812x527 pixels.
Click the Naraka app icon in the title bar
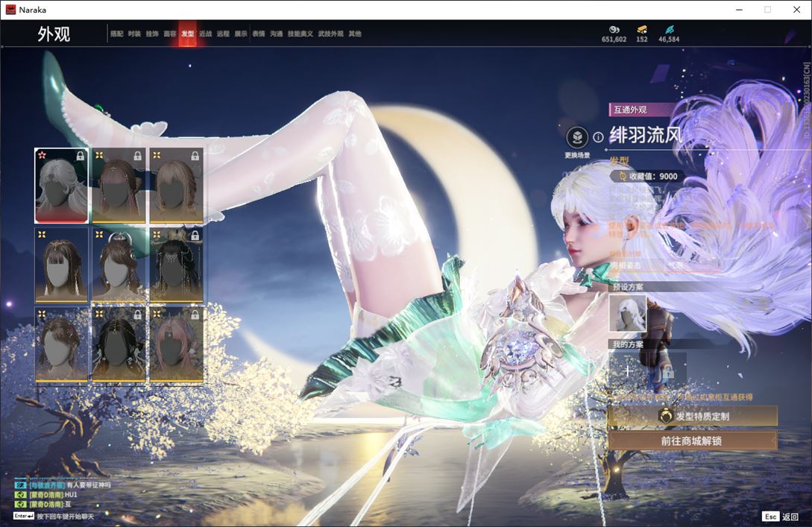10,10
